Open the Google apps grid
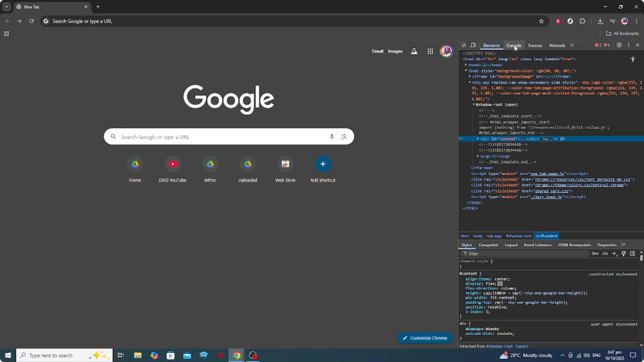 click(430, 51)
